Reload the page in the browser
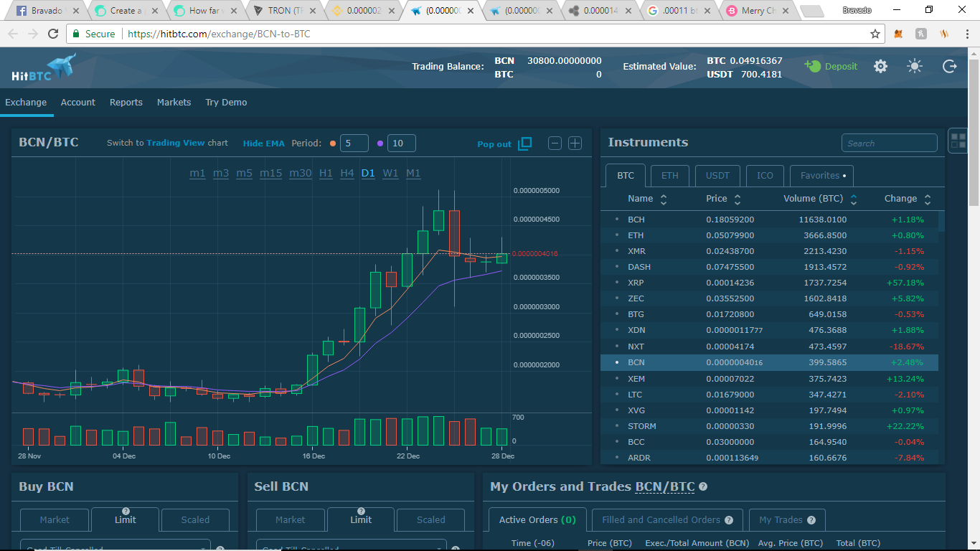 pyautogui.click(x=53, y=34)
